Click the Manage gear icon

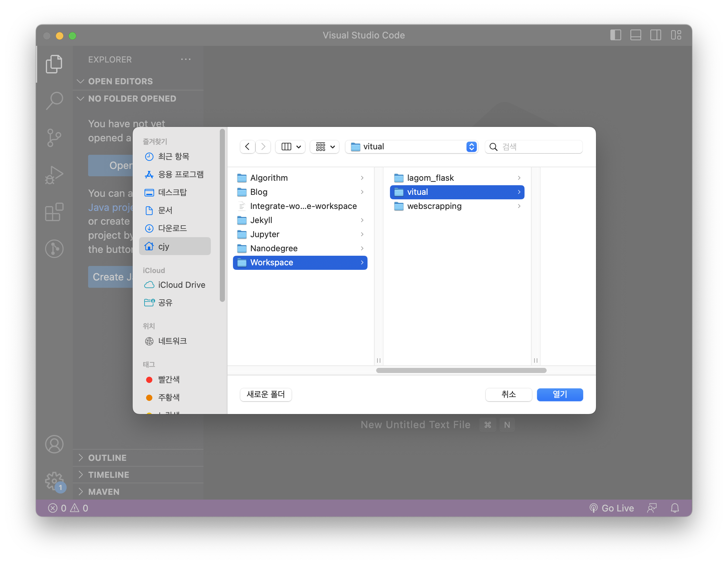pyautogui.click(x=54, y=481)
